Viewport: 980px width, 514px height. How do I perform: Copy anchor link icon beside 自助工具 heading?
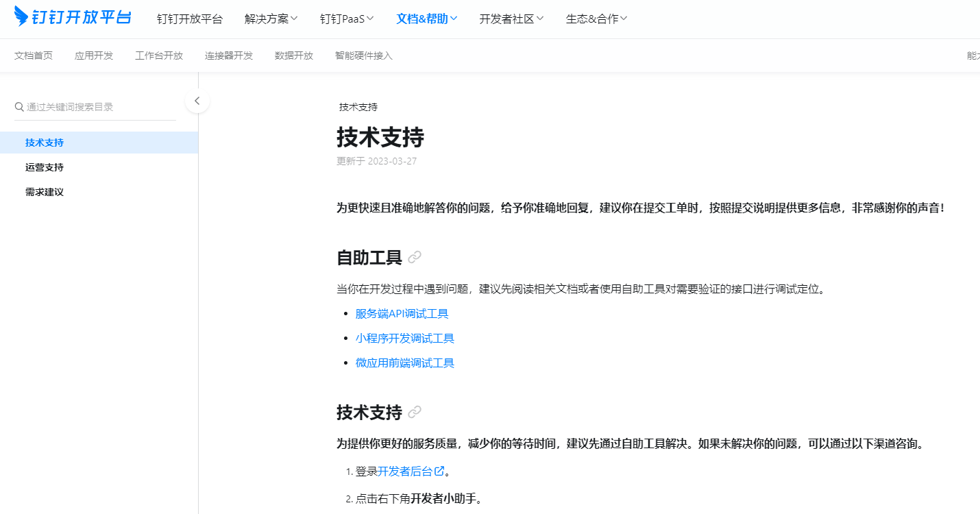(x=415, y=258)
